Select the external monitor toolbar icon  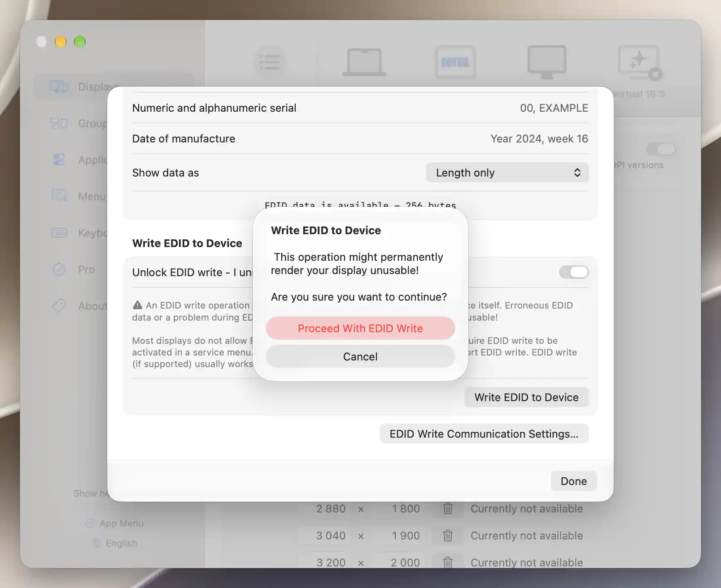(x=547, y=62)
